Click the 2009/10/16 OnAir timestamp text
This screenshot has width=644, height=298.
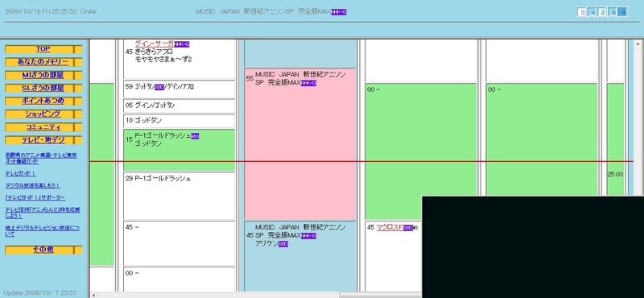[51, 12]
